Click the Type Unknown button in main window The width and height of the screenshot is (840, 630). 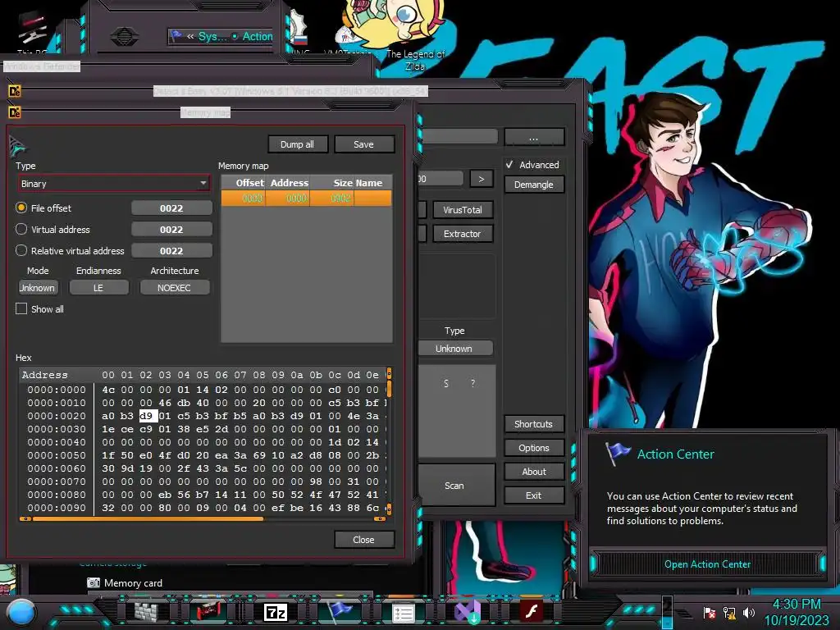point(454,348)
